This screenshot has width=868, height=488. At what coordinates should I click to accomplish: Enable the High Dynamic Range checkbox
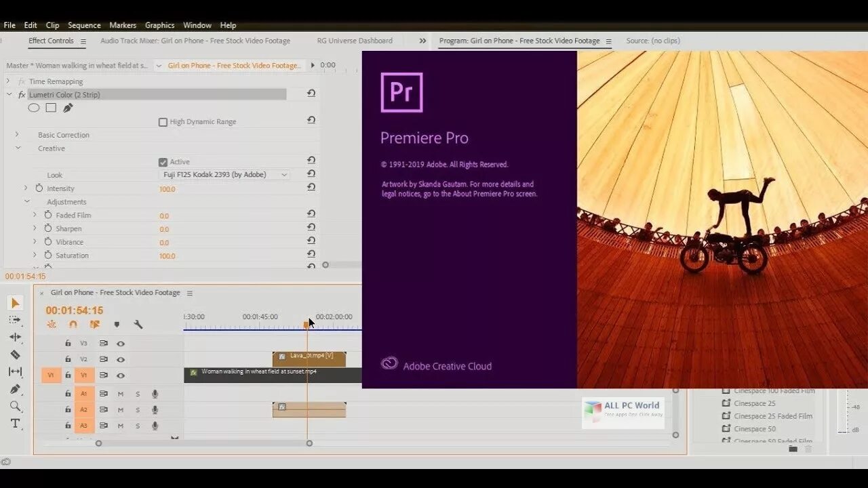pos(163,122)
